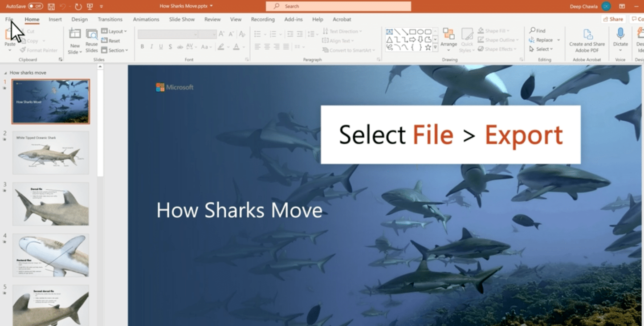Image resolution: width=644 pixels, height=326 pixels.
Task: Switch to the Transitions tab
Action: [110, 19]
